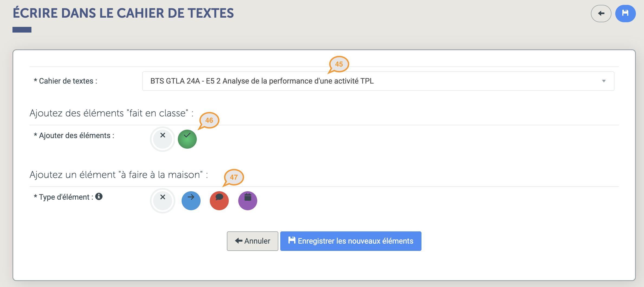The width and height of the screenshot is (644, 287).
Task: Select the purple calendar element type
Action: (247, 201)
